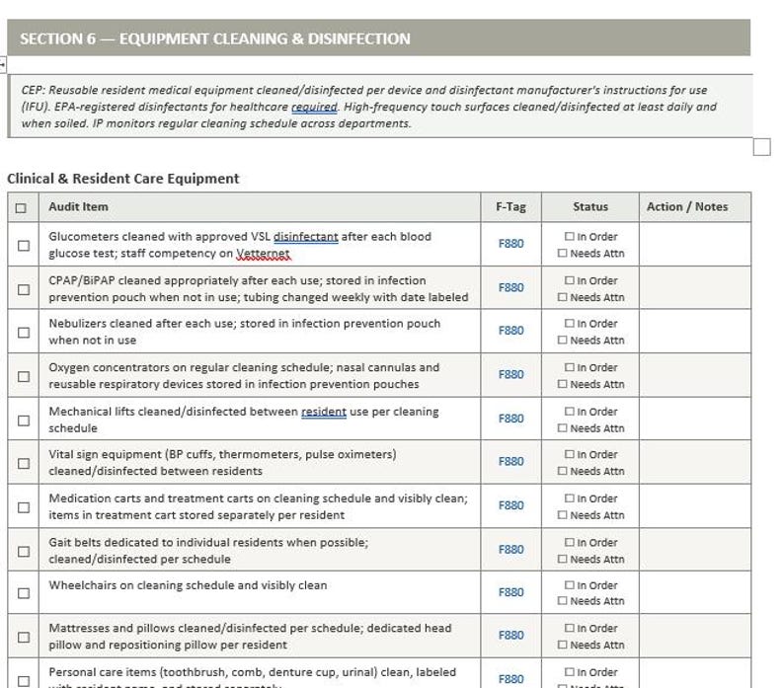The image size is (784, 688).
Task: Click the Action / Notes cell for Nebulizers
Action: tap(695, 331)
